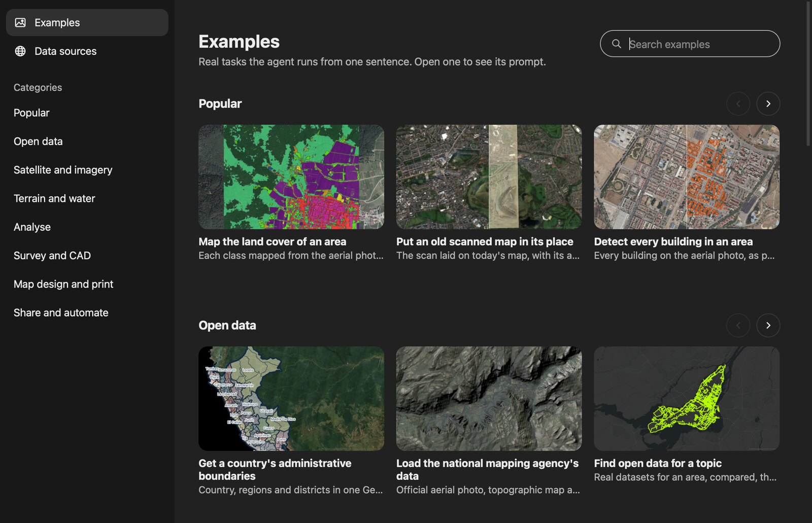This screenshot has height=523, width=812.
Task: Open the Peru administrative boundaries thumbnail
Action: [291, 399]
